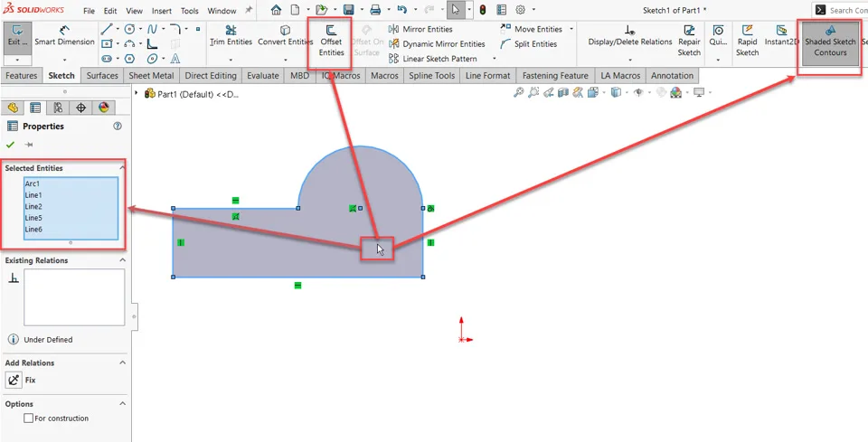This screenshot has width=868, height=442.
Task: Confirm properties with the green checkmark
Action: pyautogui.click(x=10, y=145)
